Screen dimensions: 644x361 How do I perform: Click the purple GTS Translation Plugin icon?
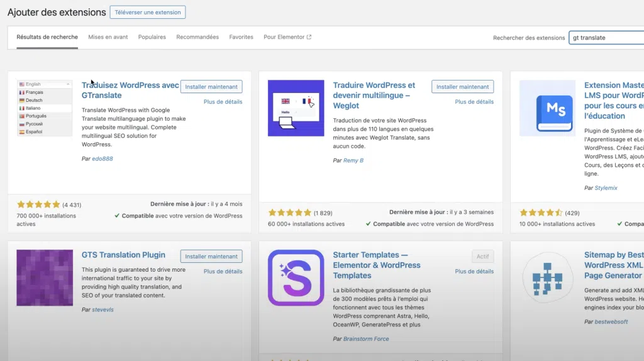click(45, 277)
